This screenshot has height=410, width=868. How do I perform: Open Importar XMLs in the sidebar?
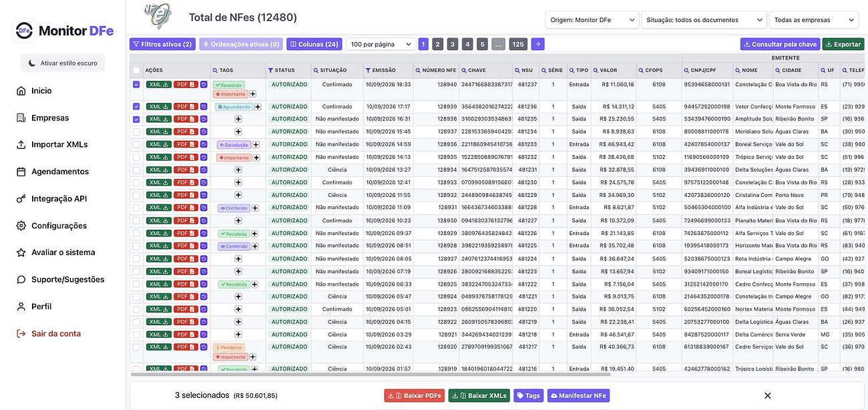pyautogui.click(x=59, y=144)
